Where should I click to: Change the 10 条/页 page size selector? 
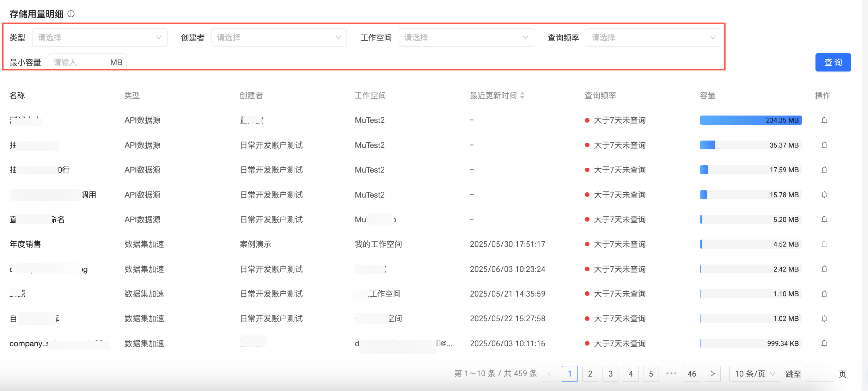coord(754,374)
